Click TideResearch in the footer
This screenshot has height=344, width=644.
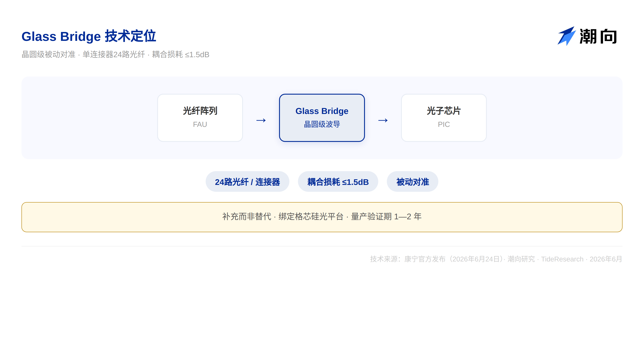point(562,259)
